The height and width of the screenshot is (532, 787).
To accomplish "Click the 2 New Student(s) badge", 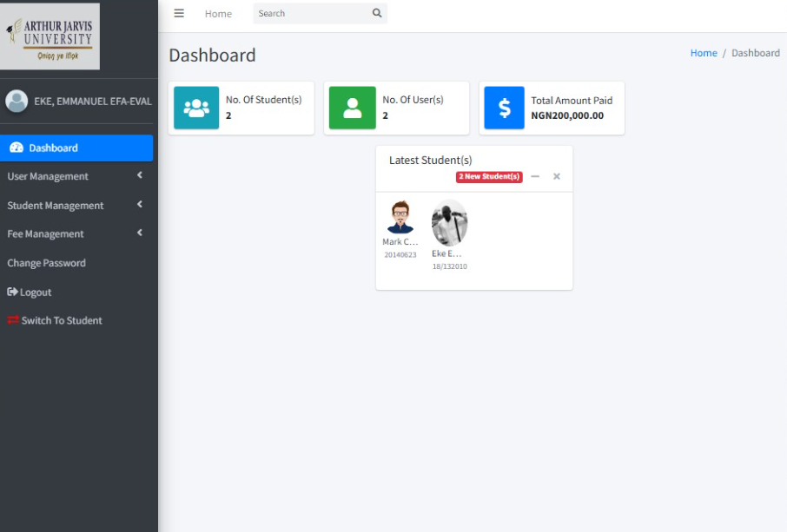I will point(489,176).
